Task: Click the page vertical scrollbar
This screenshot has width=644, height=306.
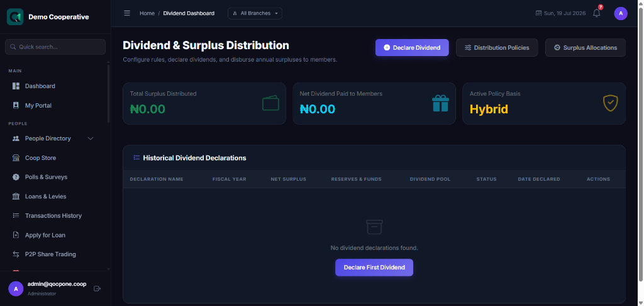Action: (641, 144)
